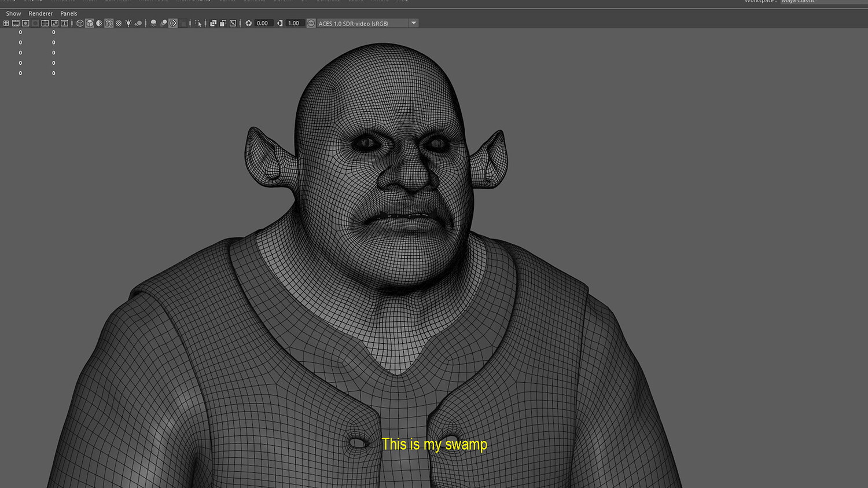This screenshot has height=488, width=868.
Task: Switch to smooth shaded display
Action: click(x=90, y=23)
